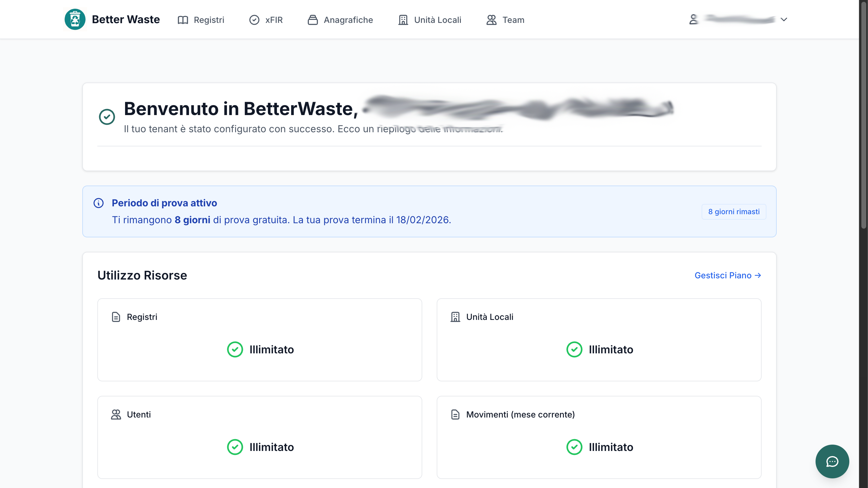The height and width of the screenshot is (488, 868).
Task: Click the 8 giorni rimasti badge
Action: (734, 211)
